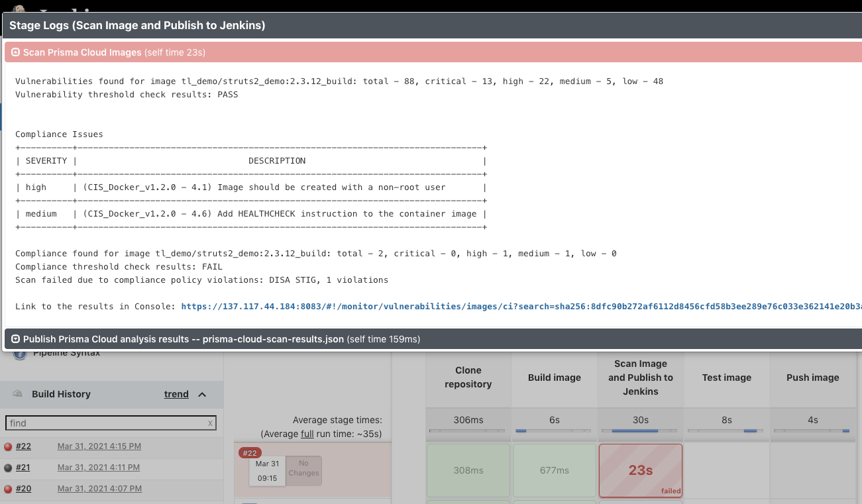Click the underlined 'full' run time link

point(307,434)
